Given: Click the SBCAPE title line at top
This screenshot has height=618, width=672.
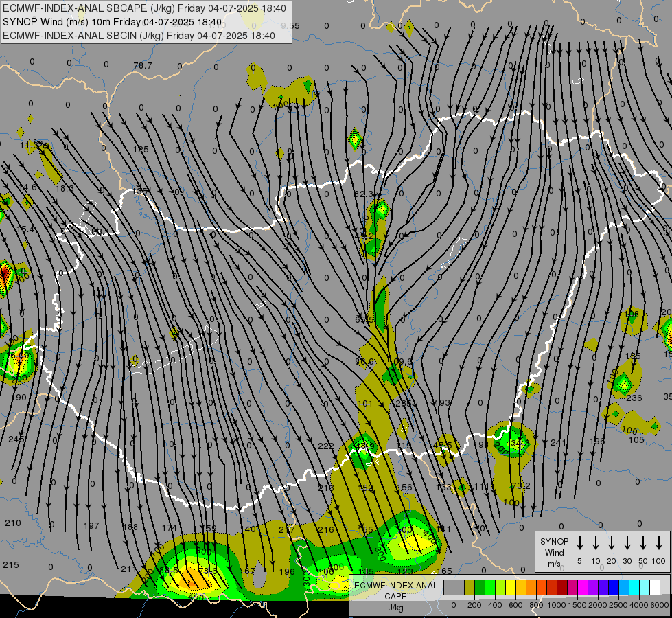Looking at the screenshot, I should (x=144, y=8).
